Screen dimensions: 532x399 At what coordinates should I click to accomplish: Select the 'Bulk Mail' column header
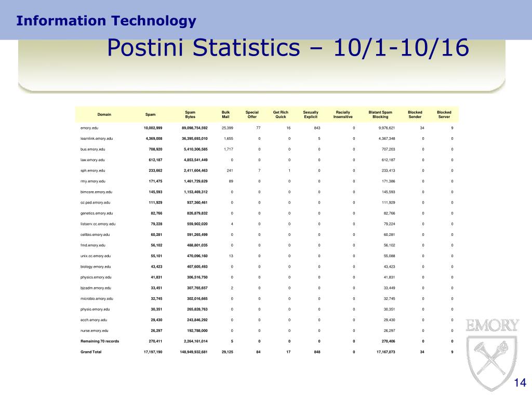[x=225, y=115]
